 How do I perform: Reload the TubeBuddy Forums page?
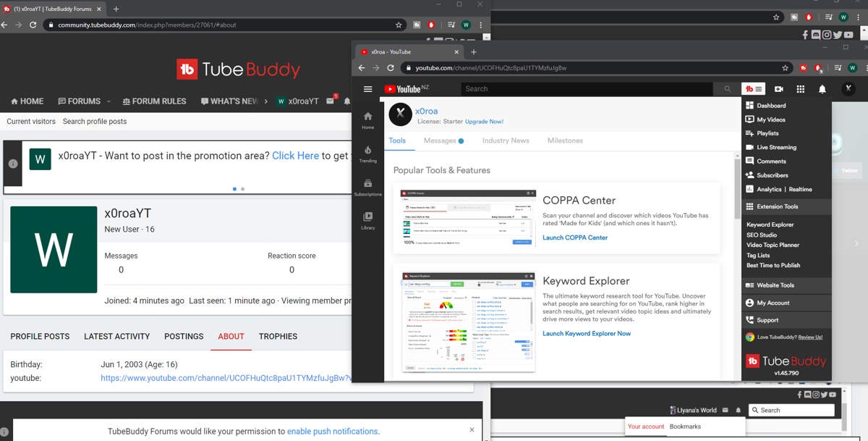[34, 25]
